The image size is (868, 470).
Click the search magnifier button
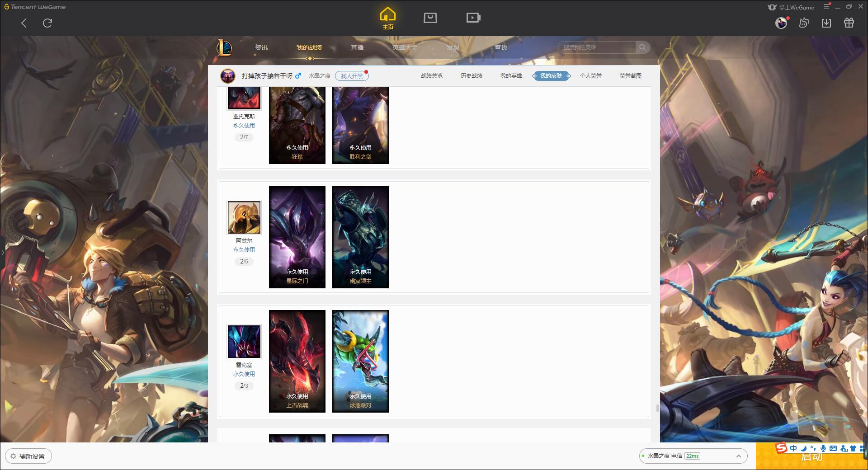[642, 47]
